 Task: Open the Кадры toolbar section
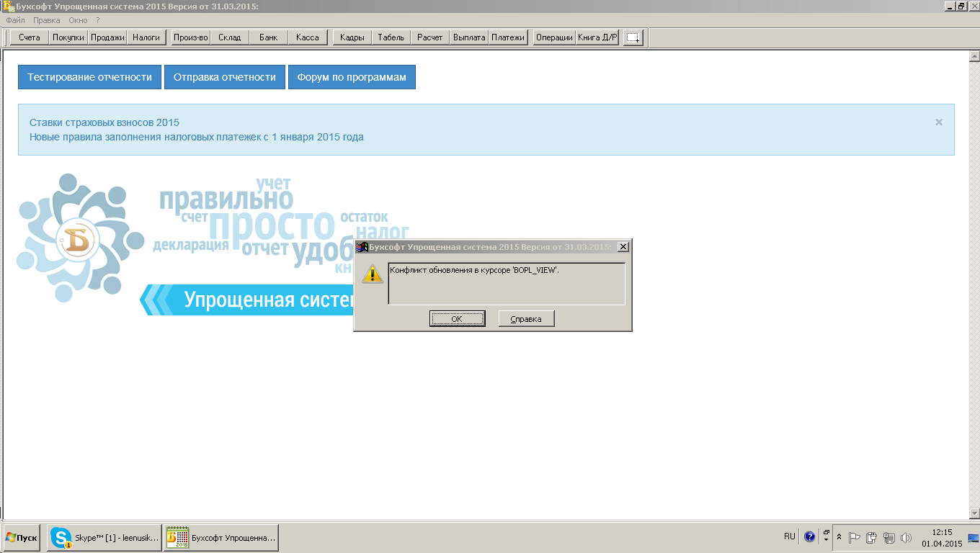point(352,37)
